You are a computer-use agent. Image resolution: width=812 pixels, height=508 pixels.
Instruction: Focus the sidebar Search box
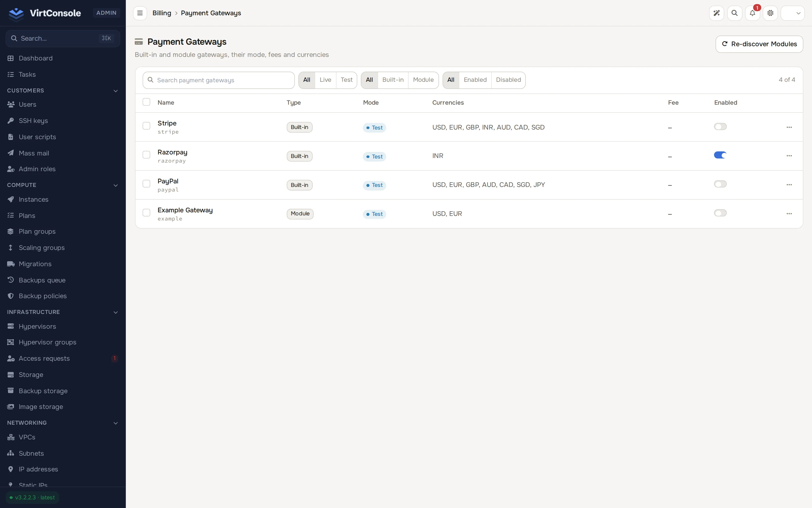pos(63,38)
